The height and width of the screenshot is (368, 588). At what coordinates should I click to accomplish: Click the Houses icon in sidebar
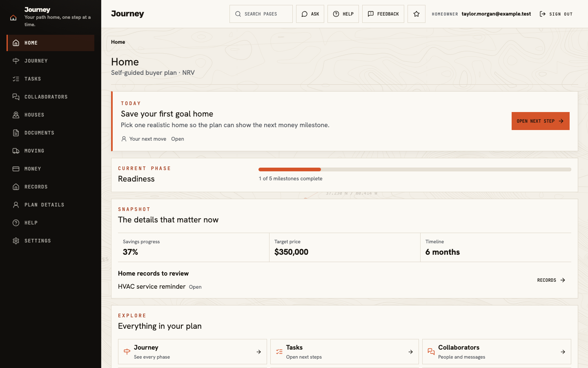[x=16, y=115]
